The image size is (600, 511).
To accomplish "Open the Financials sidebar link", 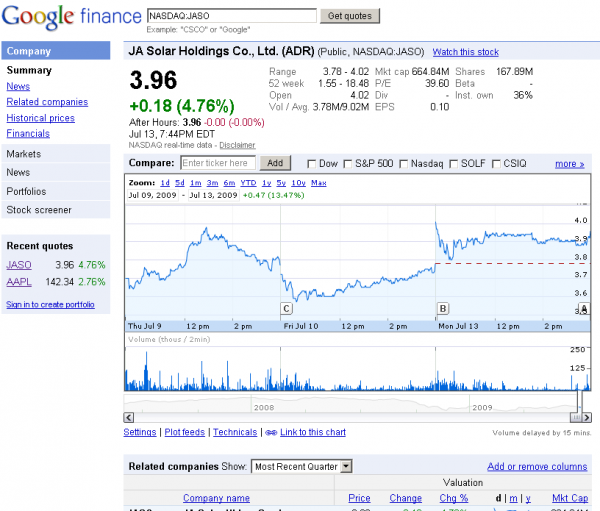I will tap(28, 134).
